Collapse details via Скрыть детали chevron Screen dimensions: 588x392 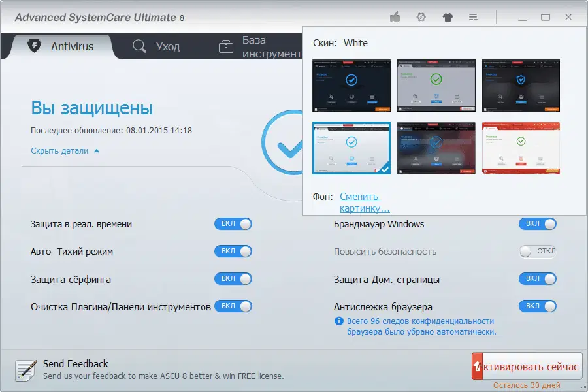(x=97, y=150)
